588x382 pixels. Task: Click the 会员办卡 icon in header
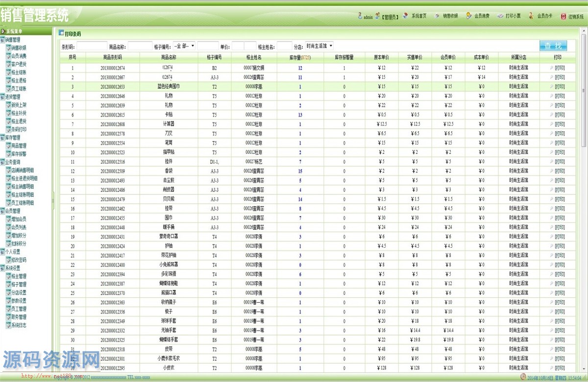tap(531, 16)
